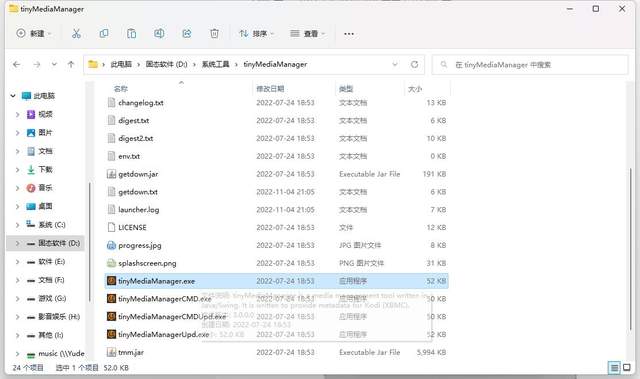This screenshot has height=379, width=640.
Task: Expand the 游戏 (G:) drive node
Action: (17, 298)
